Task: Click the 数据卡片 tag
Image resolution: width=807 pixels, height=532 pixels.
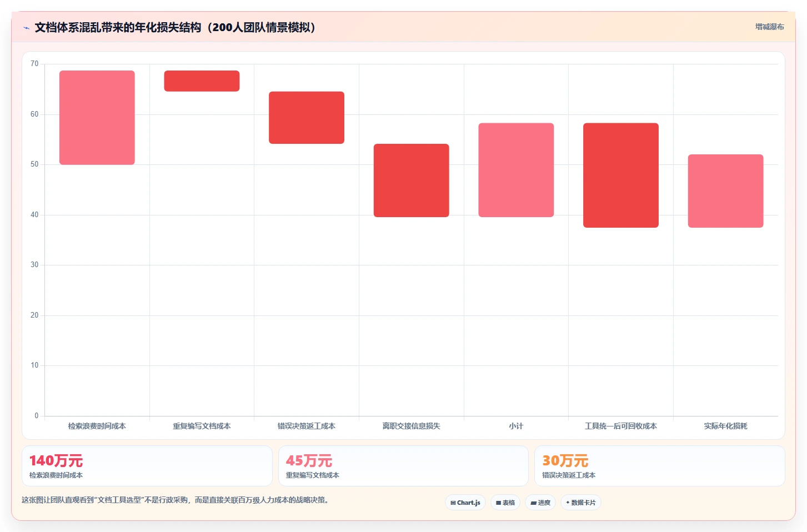Action: (581, 503)
